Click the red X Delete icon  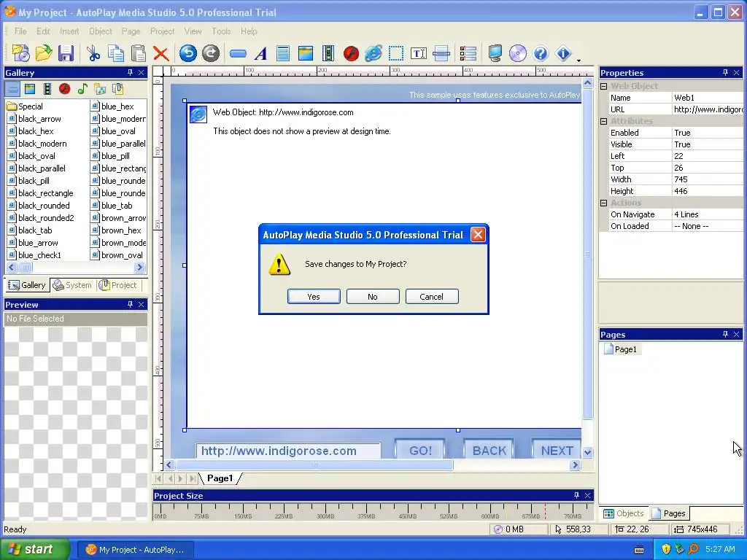(161, 53)
